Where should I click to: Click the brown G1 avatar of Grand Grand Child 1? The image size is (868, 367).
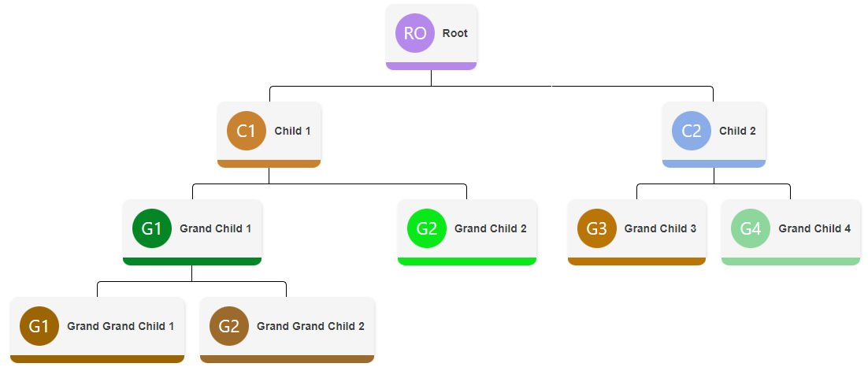click(x=39, y=326)
